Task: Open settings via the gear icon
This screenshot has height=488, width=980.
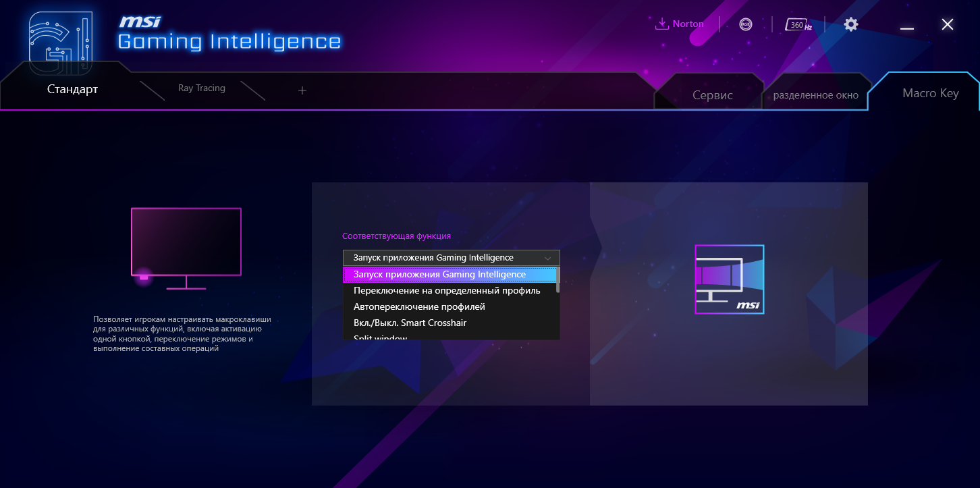Action: coord(851,24)
